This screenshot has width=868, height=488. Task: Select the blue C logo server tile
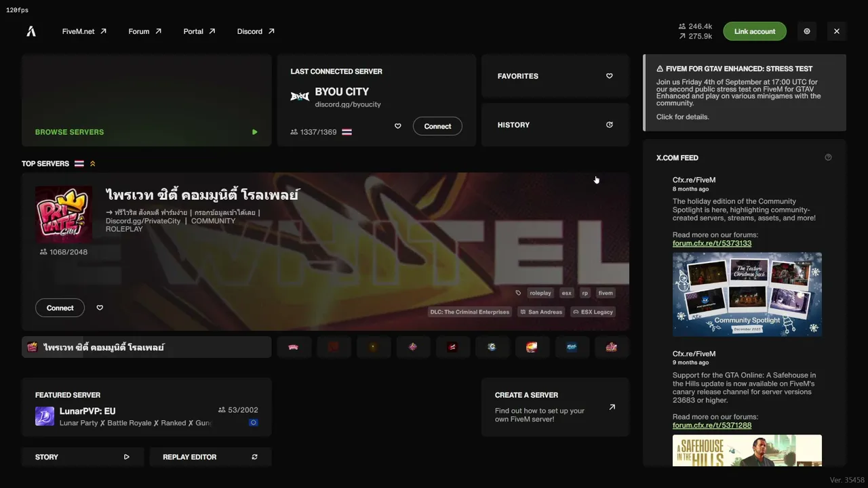(492, 347)
